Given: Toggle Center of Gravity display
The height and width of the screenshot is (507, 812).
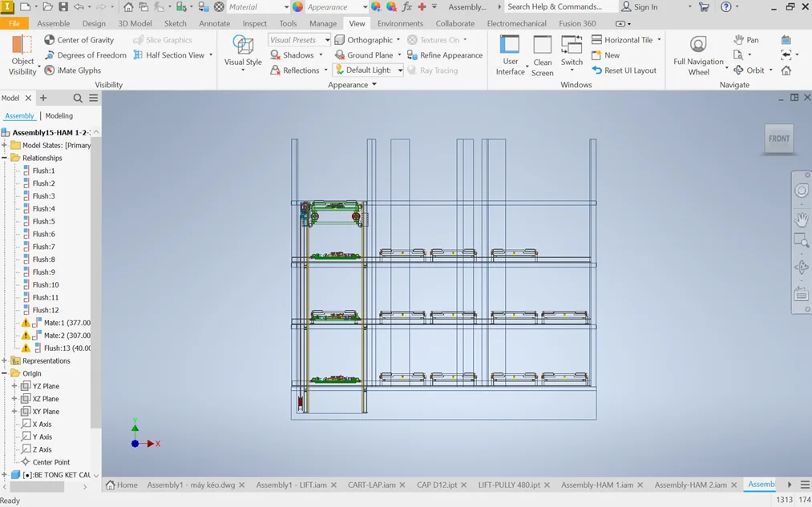Looking at the screenshot, I should pos(79,40).
